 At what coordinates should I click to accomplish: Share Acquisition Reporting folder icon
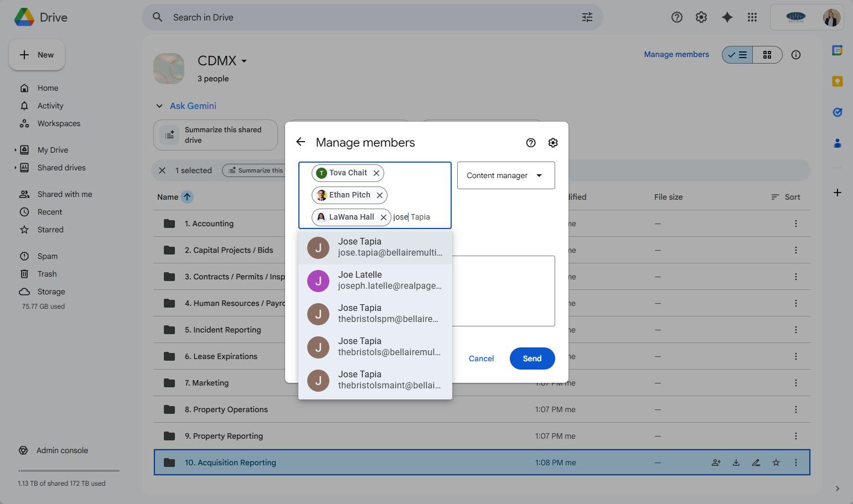click(x=716, y=463)
